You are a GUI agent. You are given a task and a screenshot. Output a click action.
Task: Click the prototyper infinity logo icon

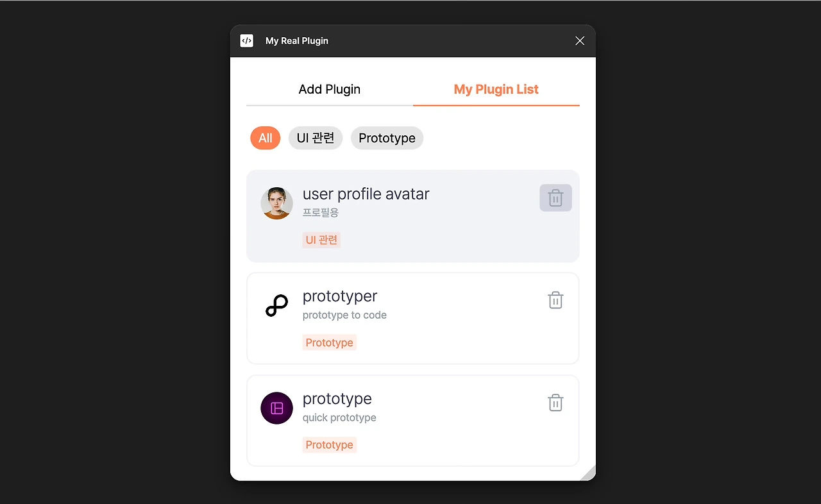point(277,306)
